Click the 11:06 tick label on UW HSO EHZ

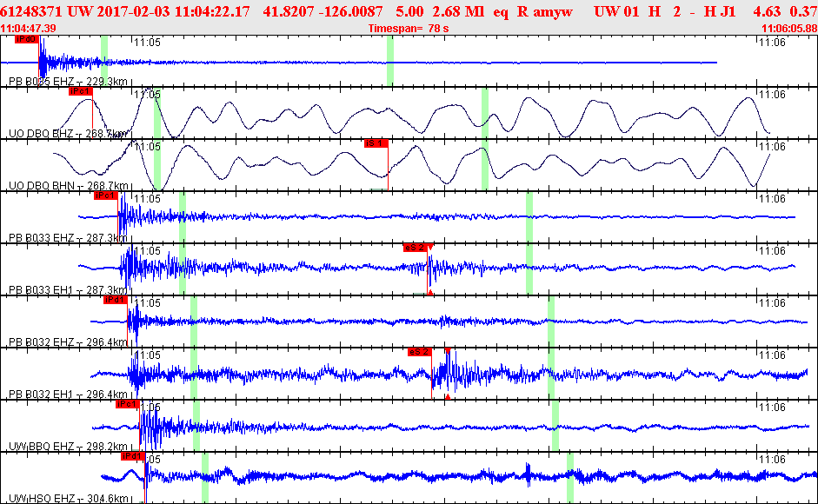[772, 460]
